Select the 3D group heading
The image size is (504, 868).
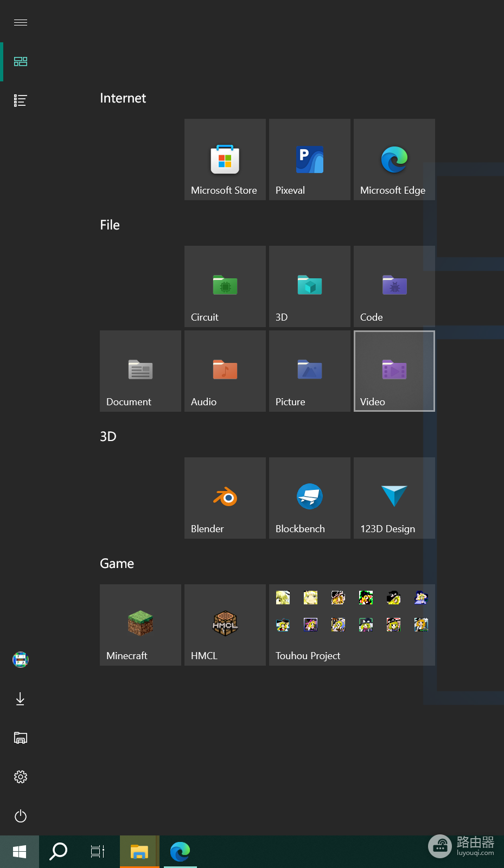pos(108,437)
